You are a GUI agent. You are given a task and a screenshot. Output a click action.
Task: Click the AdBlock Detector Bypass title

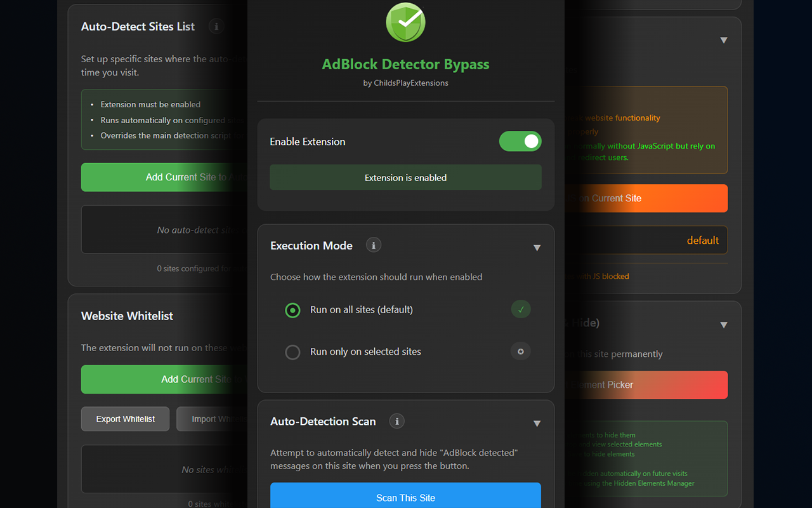[406, 64]
